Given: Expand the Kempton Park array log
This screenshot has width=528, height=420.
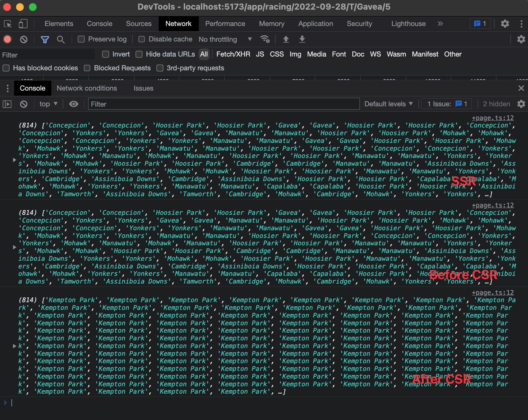Looking at the screenshot, I should pyautogui.click(x=14, y=346).
